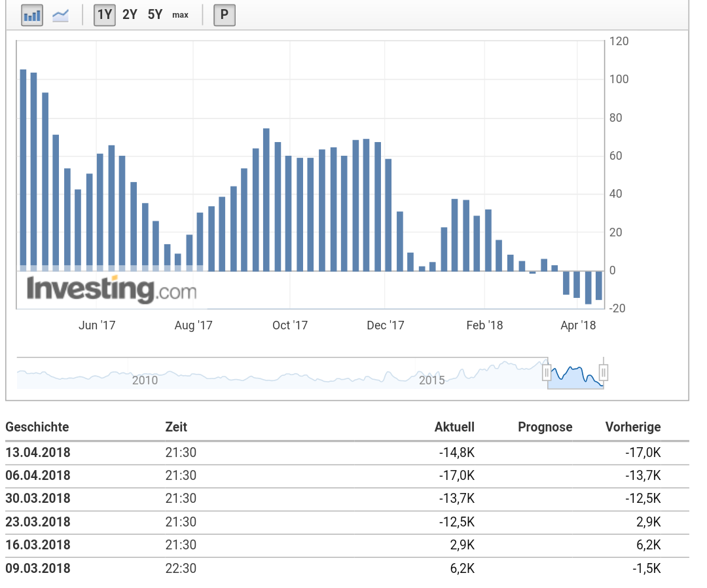Viewport: 707px width, 588px height.
Task: Toggle the 1Y time range
Action: (x=104, y=14)
